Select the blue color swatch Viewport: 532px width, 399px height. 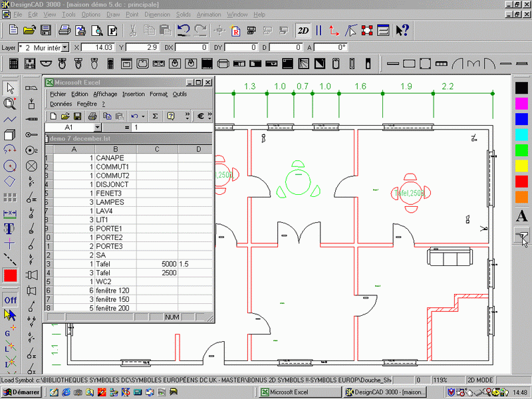[522, 119]
